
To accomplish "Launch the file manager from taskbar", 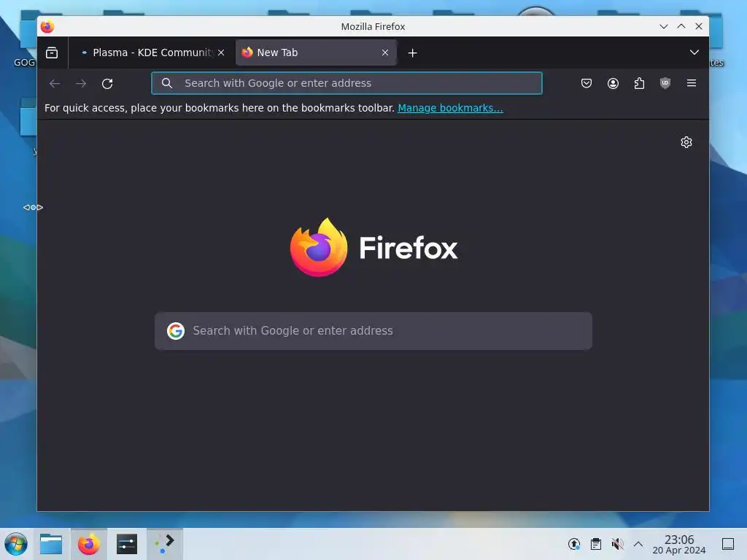I will point(51,544).
